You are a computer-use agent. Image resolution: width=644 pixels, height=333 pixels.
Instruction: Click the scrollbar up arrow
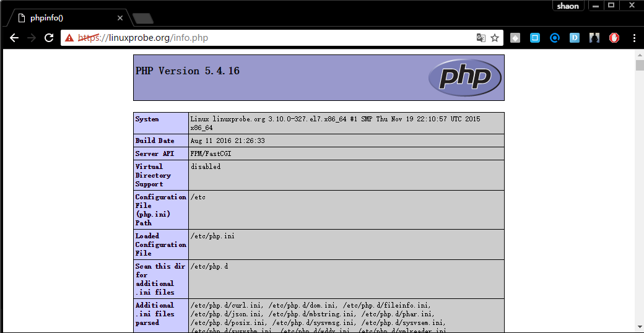[640, 54]
